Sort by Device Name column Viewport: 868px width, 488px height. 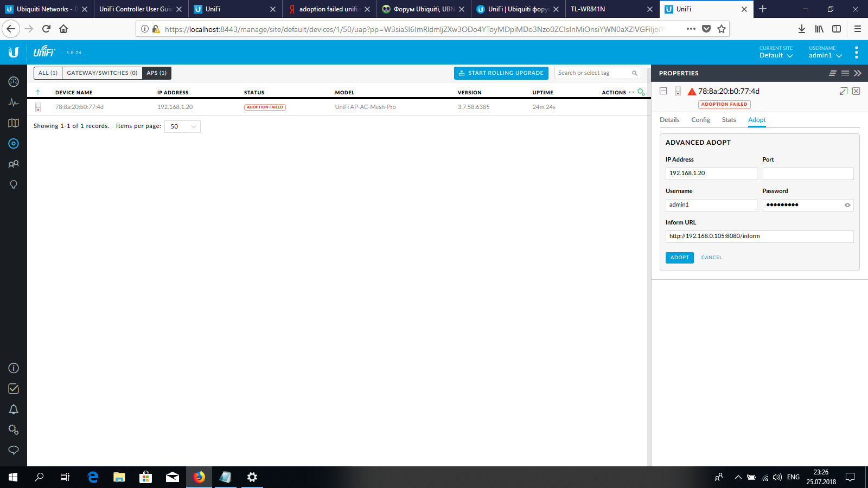tap(74, 93)
